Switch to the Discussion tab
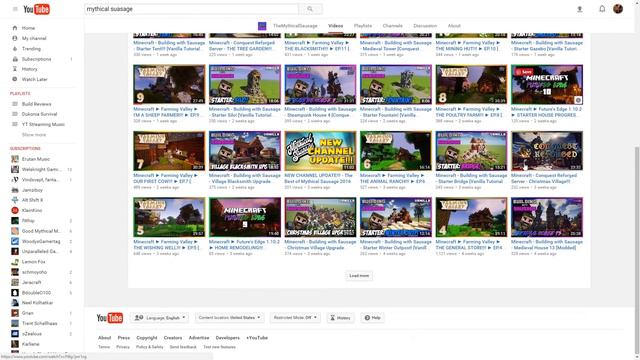 coord(425,26)
